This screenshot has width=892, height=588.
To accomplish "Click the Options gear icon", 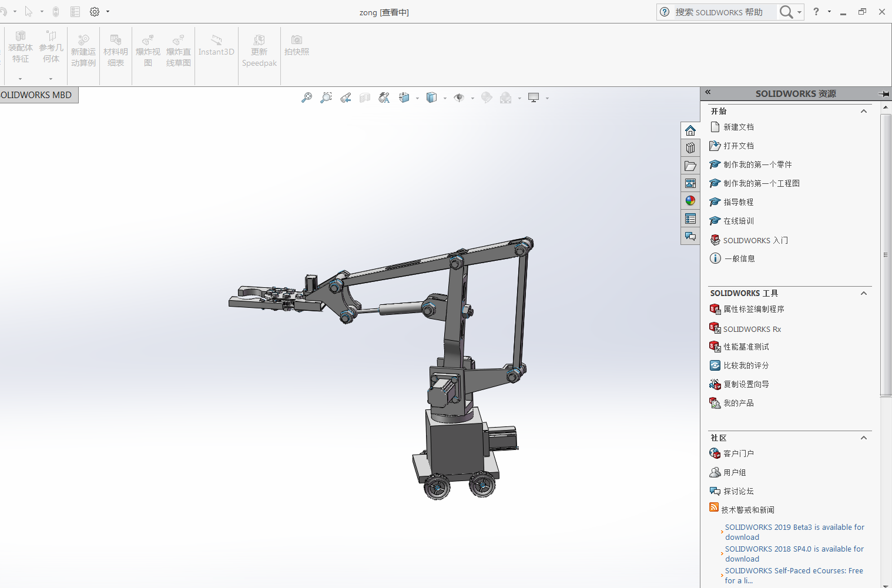I will 95,12.
